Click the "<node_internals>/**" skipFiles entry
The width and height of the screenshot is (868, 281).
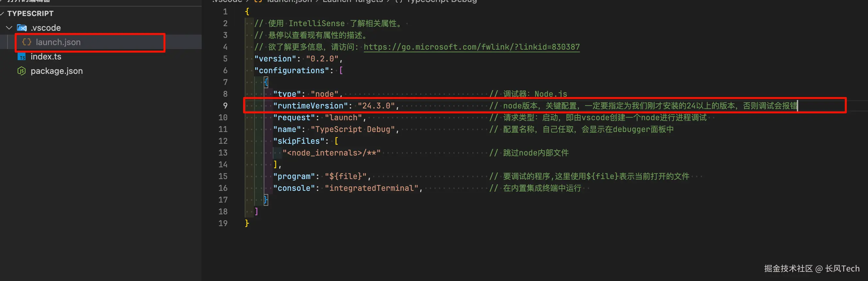pyautogui.click(x=332, y=153)
